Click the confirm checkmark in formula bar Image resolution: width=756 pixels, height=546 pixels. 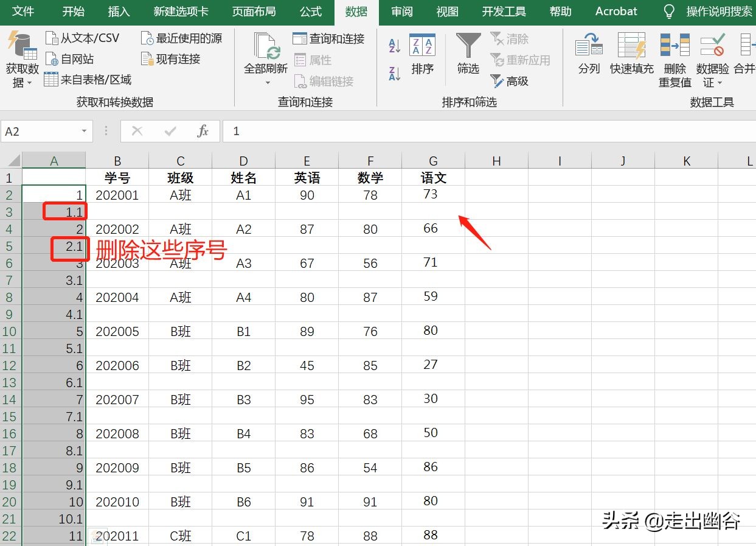(170, 131)
